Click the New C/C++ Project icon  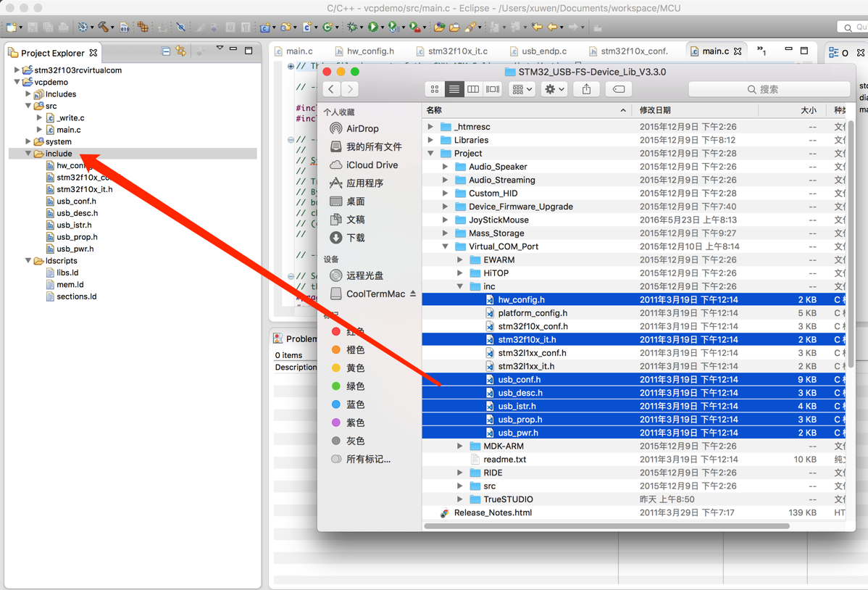tap(264, 27)
